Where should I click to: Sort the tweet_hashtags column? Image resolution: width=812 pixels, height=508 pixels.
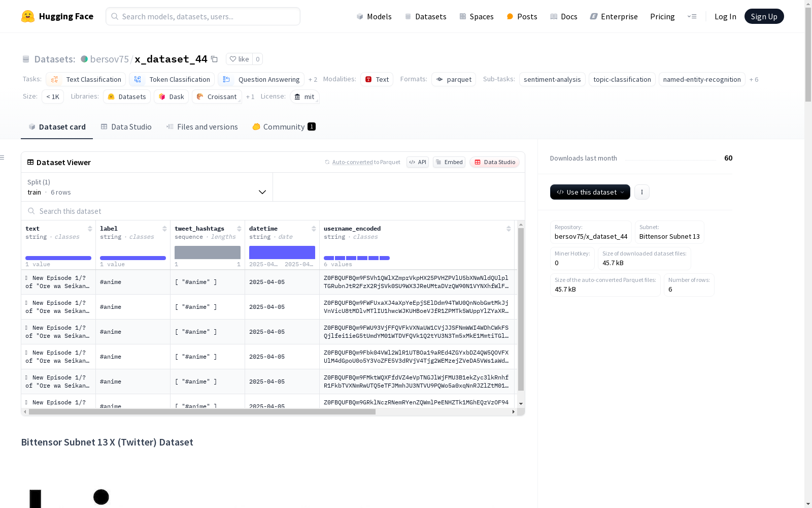click(x=239, y=229)
